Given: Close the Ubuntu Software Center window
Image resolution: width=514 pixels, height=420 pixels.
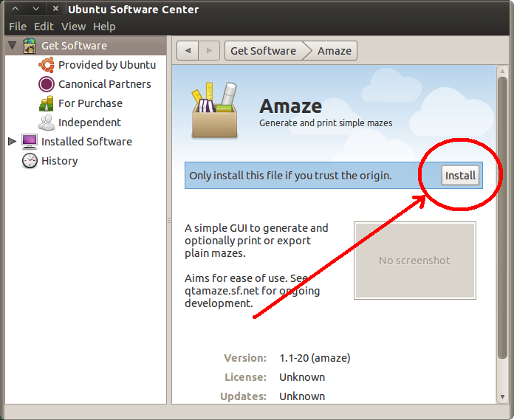Looking at the screenshot, I should (55, 9).
